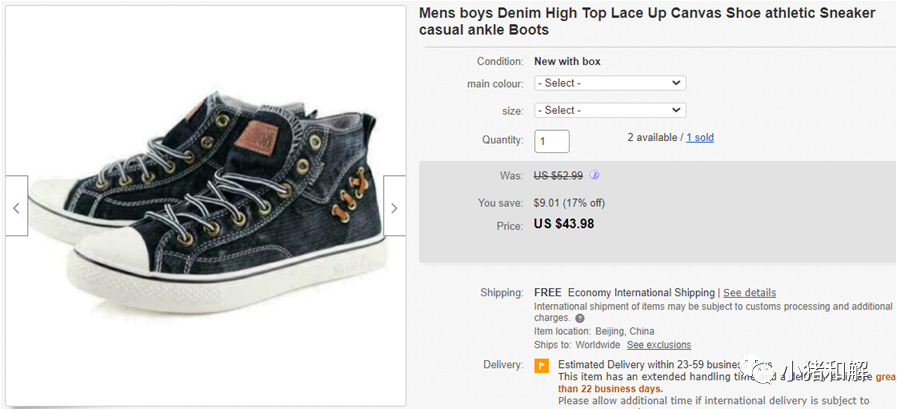
Task: Click the struck-through US $52.99 price
Action: point(558,176)
